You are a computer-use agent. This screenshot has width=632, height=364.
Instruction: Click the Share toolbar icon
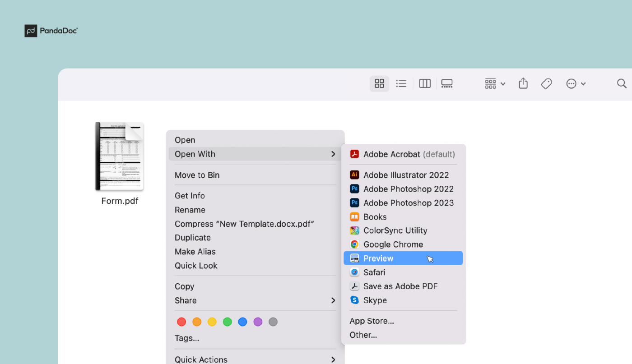[523, 83]
